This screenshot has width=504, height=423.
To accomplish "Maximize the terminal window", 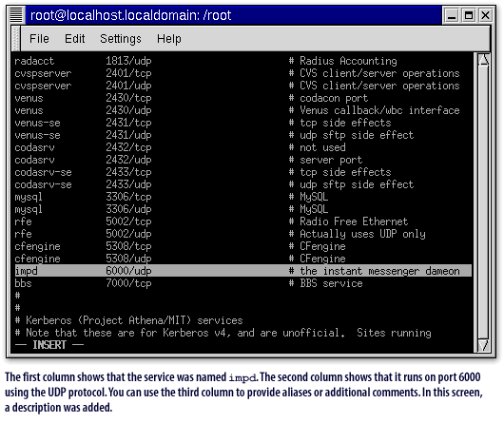I will pos(469,15).
